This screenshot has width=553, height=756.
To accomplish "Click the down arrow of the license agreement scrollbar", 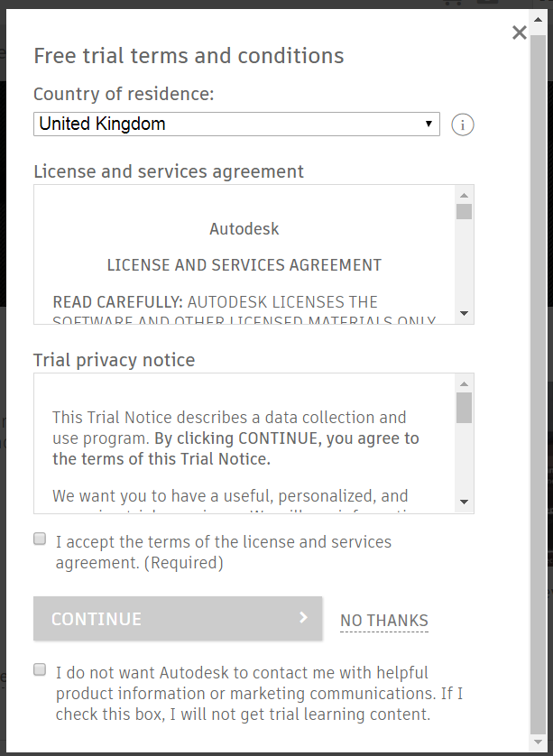I will point(464,313).
